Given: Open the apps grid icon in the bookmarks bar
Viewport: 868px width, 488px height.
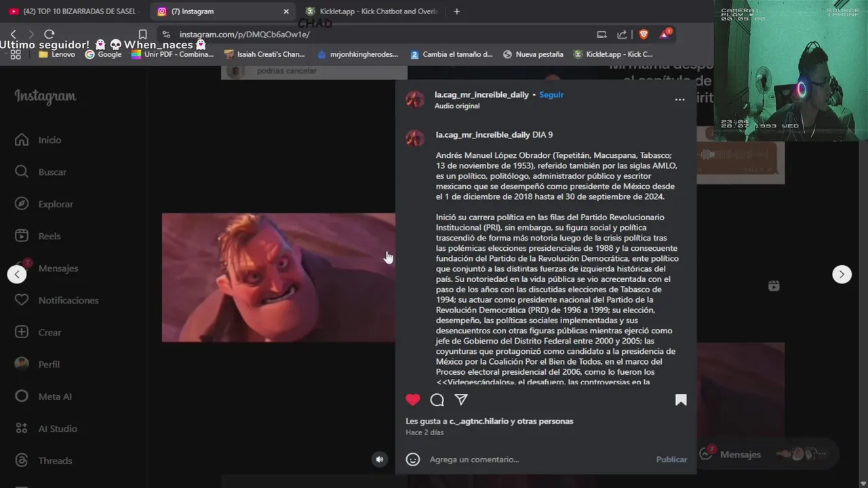Looking at the screenshot, I should [16, 54].
